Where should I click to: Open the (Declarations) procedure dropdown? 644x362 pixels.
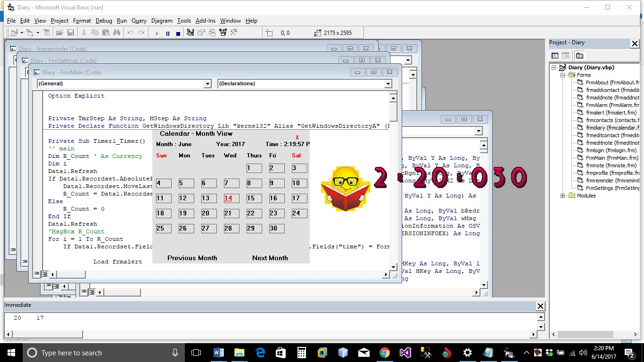(x=388, y=84)
